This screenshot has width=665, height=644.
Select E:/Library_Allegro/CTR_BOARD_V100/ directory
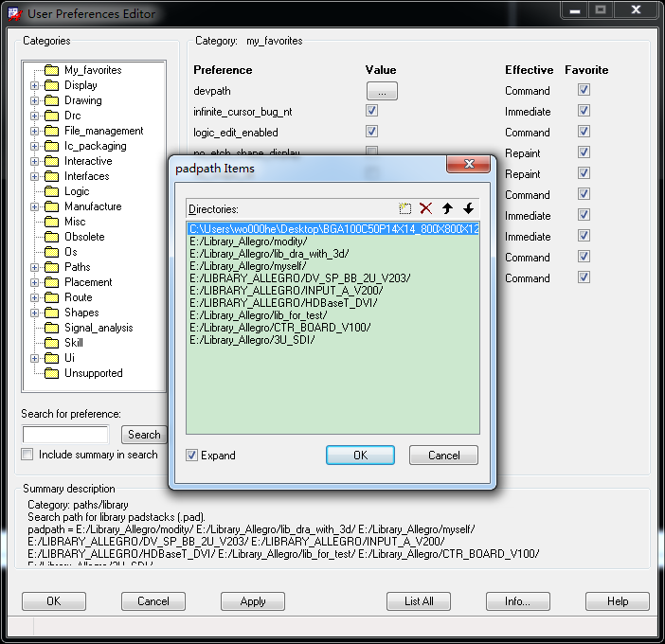[x=332, y=328]
